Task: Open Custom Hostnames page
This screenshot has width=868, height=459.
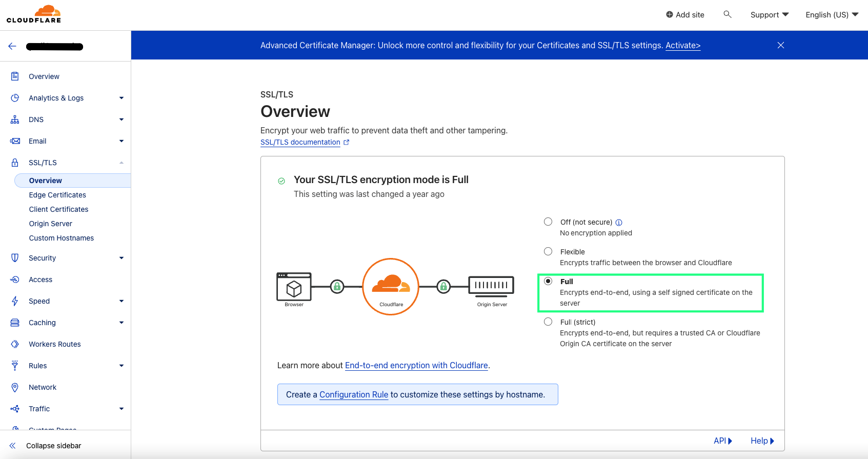Action: click(x=62, y=238)
